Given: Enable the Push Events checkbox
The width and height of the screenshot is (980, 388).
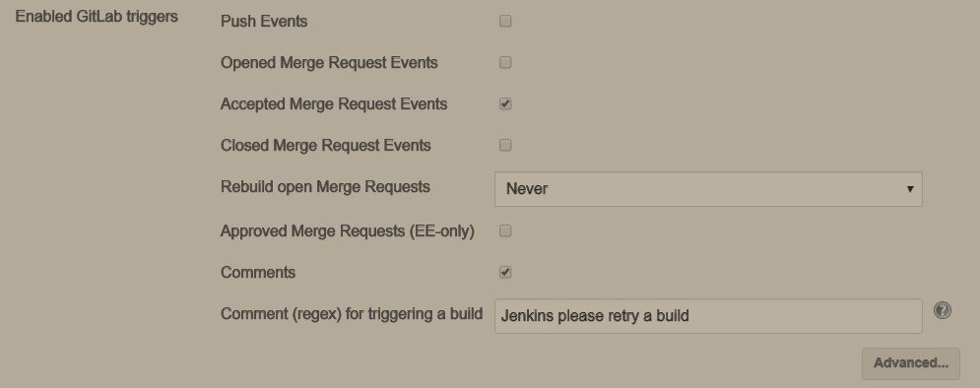Looking at the screenshot, I should [505, 22].
